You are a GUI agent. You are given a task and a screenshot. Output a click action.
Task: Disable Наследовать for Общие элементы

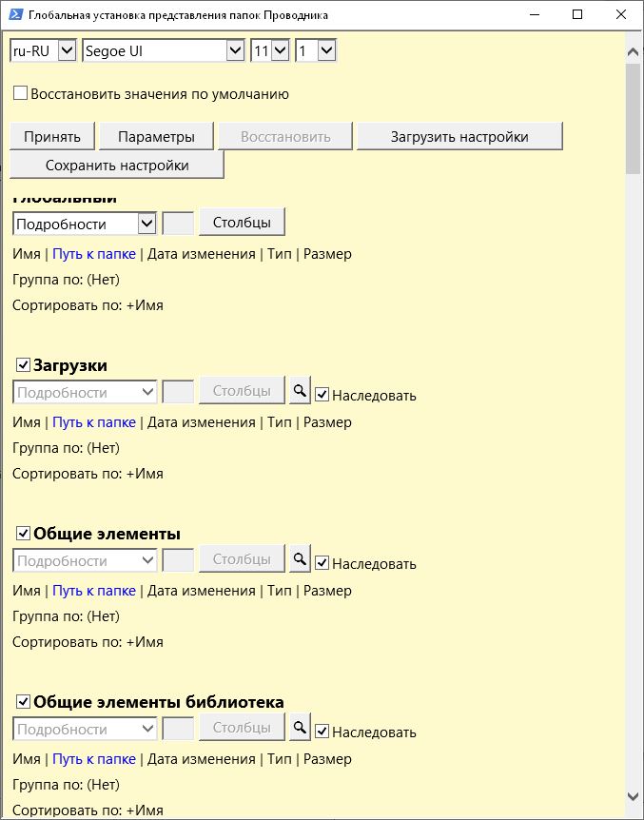pyautogui.click(x=322, y=564)
